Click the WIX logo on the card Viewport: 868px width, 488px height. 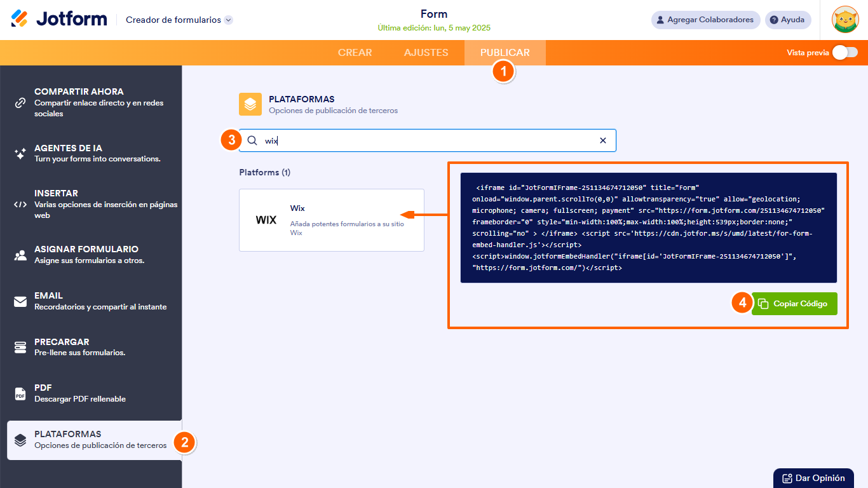pos(266,220)
